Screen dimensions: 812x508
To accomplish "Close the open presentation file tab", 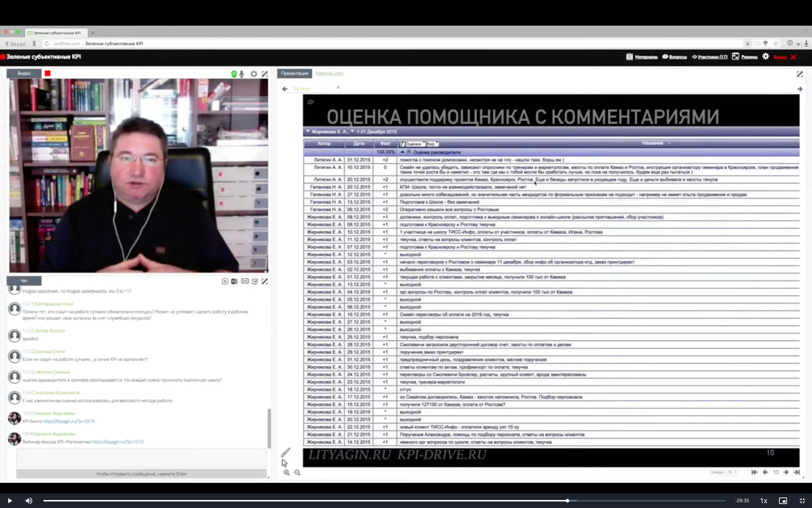I will point(338,87).
